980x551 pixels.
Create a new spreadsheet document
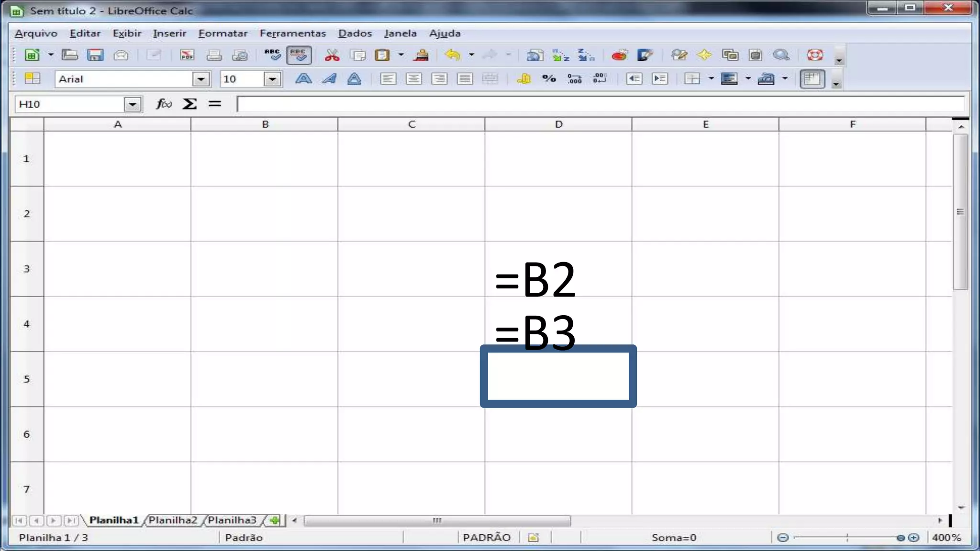coord(32,55)
